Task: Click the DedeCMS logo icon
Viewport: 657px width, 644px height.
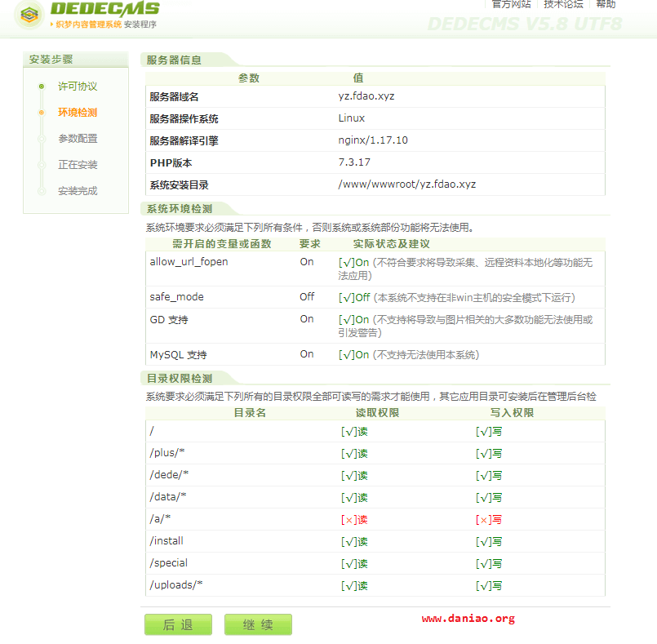Action: pos(29,15)
